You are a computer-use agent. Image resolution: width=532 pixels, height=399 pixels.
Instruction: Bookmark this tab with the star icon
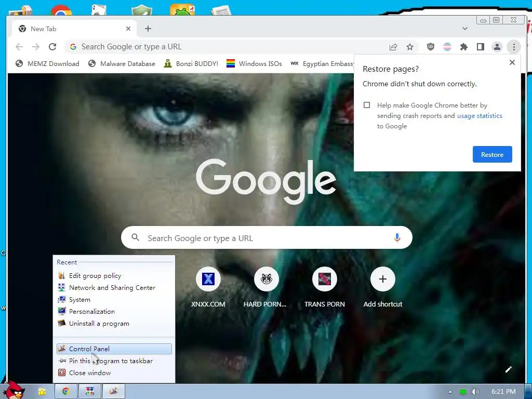pos(410,47)
